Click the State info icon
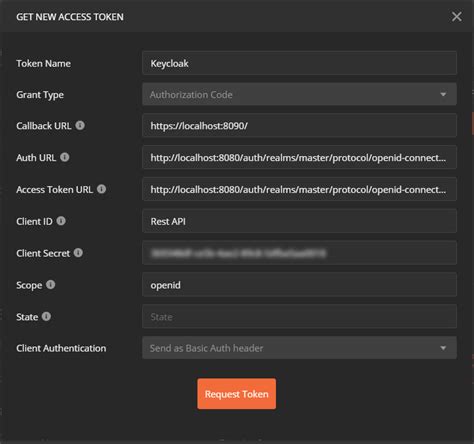The image size is (474, 444). click(x=46, y=316)
